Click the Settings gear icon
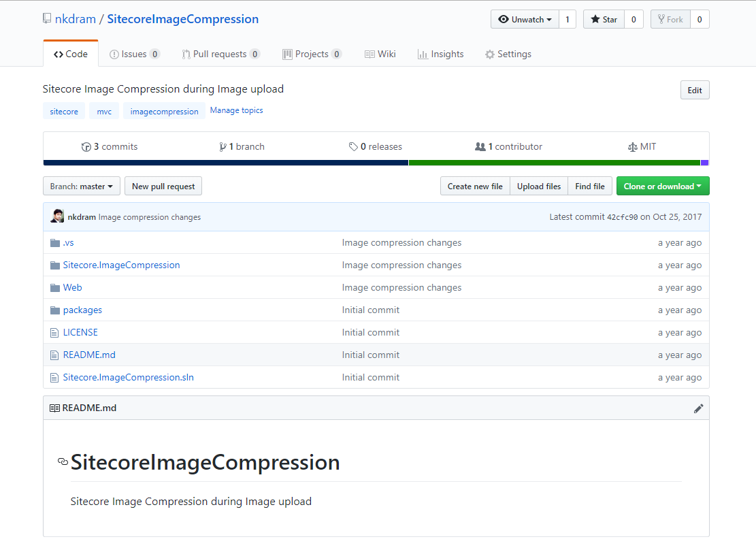This screenshot has width=756, height=552. pyautogui.click(x=490, y=54)
